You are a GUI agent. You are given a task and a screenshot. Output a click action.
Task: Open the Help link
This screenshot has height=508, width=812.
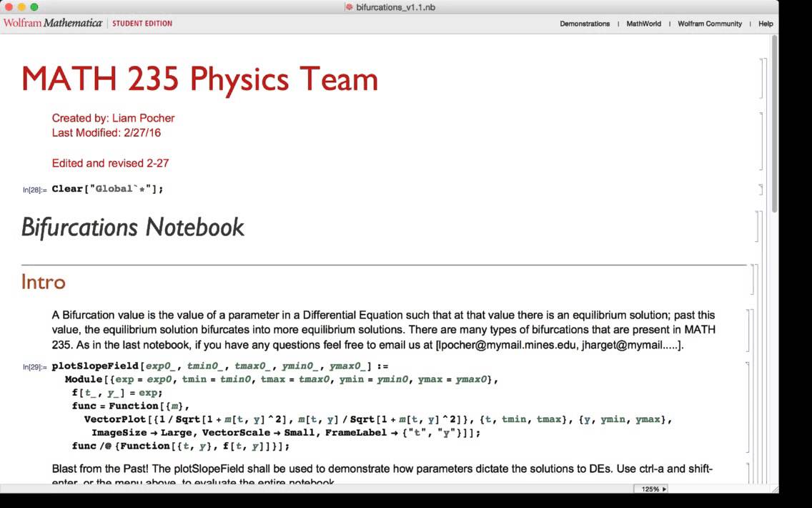pyautogui.click(x=766, y=24)
